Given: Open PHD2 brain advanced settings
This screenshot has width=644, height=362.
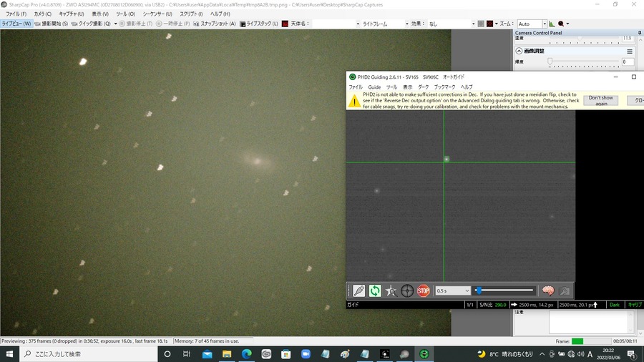Looking at the screenshot, I should (548, 290).
